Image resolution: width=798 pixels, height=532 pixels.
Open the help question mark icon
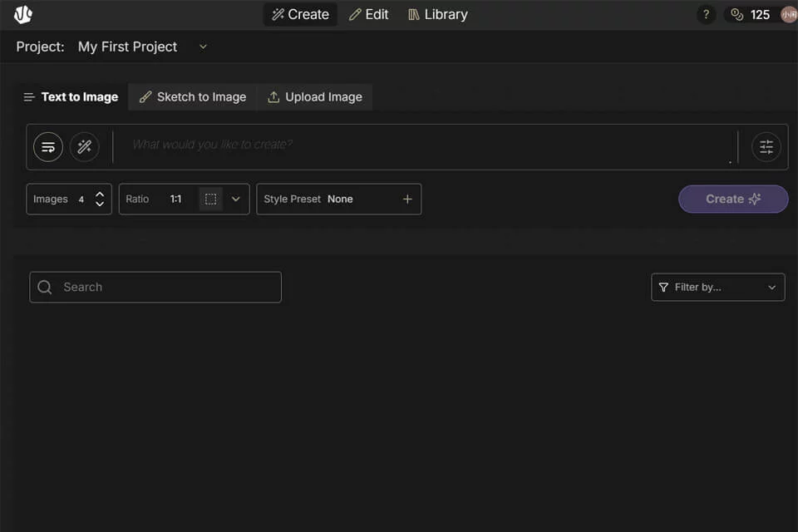click(706, 15)
